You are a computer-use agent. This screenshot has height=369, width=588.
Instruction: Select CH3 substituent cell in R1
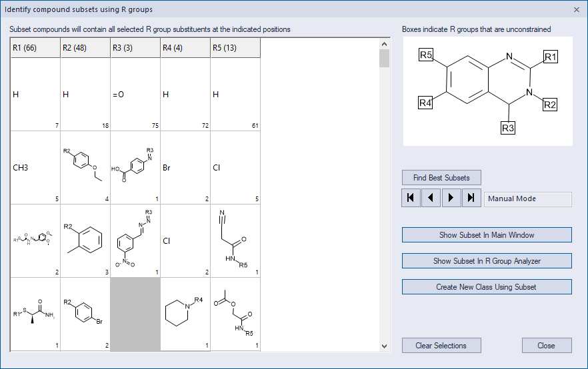[35, 167]
